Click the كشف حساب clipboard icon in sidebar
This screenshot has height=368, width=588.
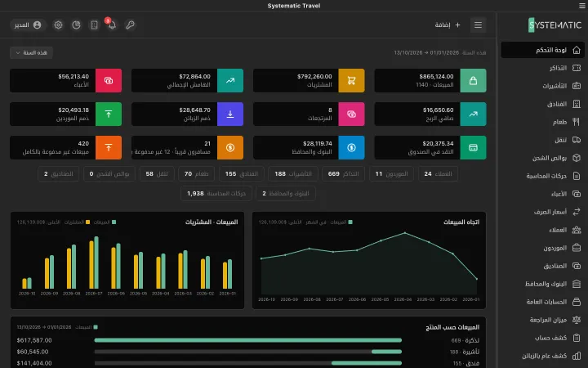[577, 338]
